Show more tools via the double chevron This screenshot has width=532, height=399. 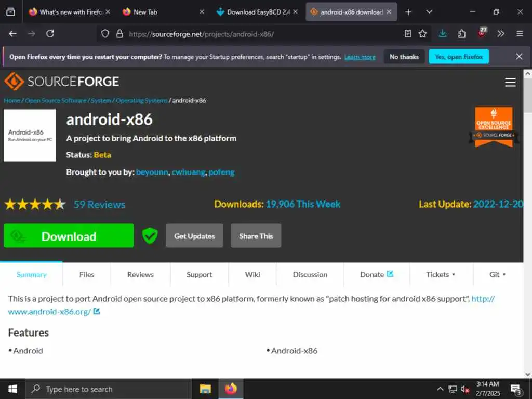501,34
